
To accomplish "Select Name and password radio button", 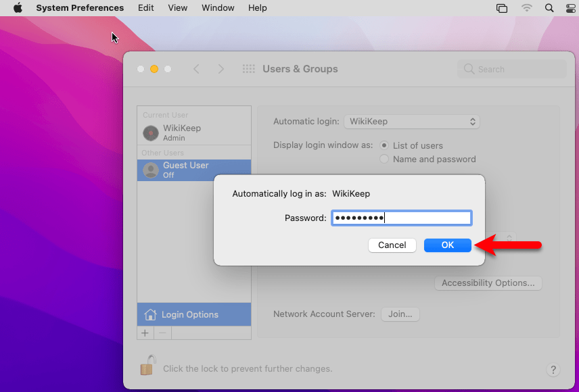I will (384, 159).
